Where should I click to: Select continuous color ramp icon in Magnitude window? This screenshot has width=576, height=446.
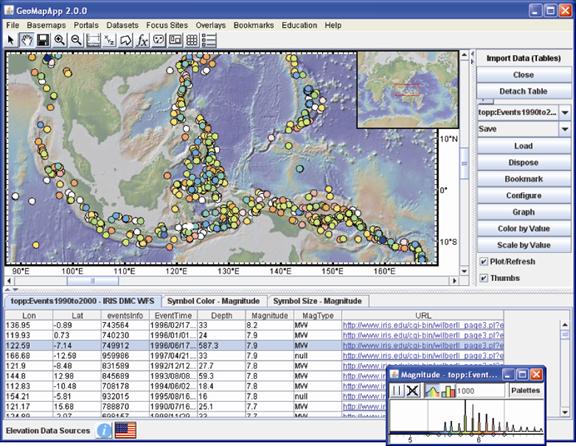click(432, 391)
